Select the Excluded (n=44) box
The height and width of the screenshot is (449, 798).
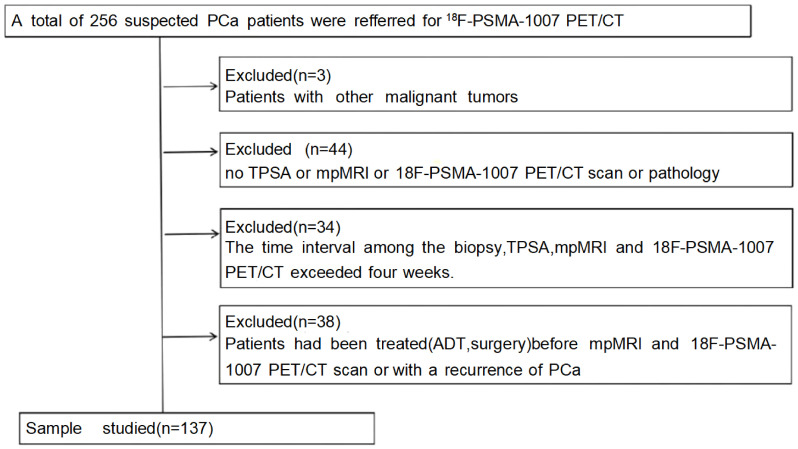(x=506, y=160)
